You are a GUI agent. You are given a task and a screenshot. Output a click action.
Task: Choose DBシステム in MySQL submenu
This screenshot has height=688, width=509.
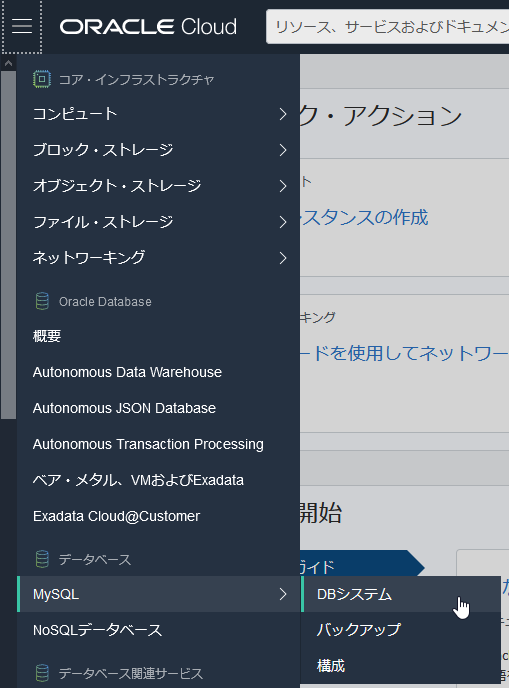(x=401, y=594)
